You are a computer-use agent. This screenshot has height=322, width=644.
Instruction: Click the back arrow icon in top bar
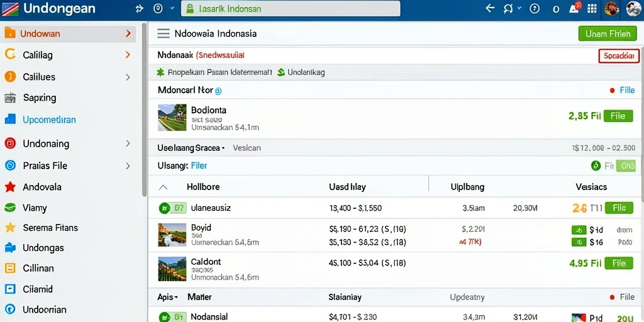pyautogui.click(x=489, y=8)
